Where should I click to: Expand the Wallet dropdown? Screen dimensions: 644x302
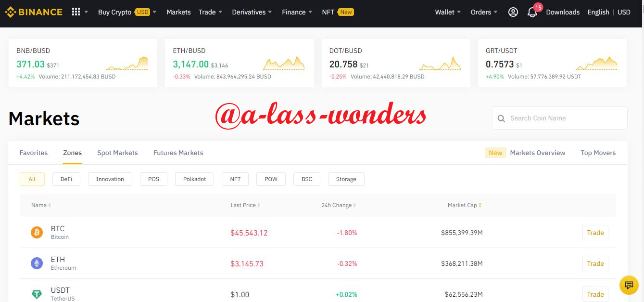click(448, 12)
